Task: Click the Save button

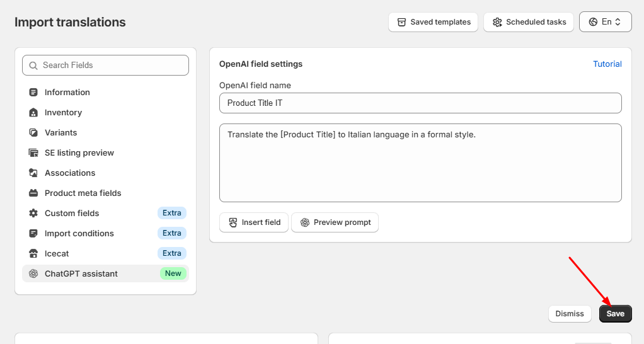Action: pyautogui.click(x=615, y=314)
